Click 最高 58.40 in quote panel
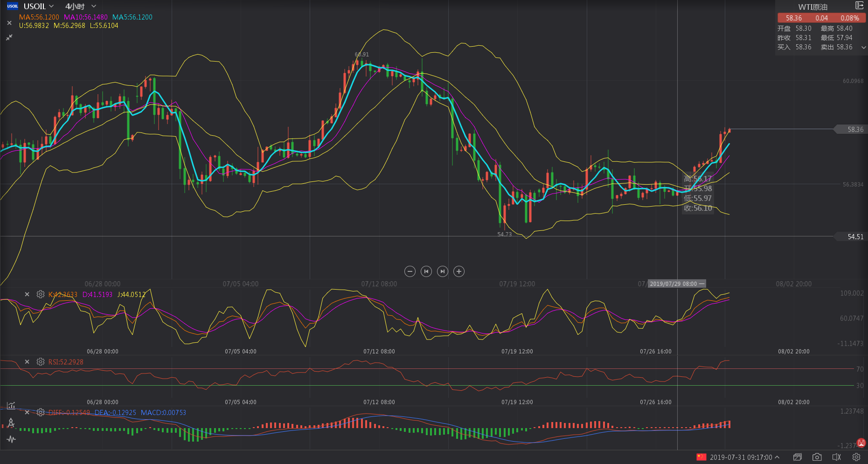 [x=837, y=28]
